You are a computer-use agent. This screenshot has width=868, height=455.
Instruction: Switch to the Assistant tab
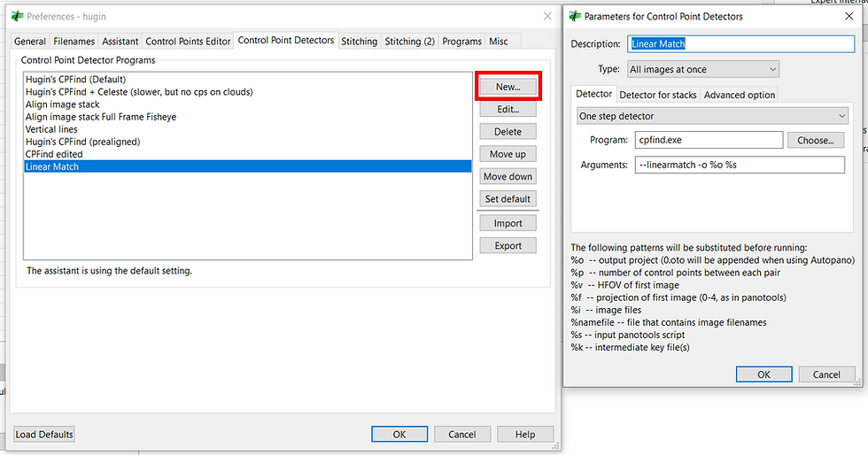tap(120, 42)
